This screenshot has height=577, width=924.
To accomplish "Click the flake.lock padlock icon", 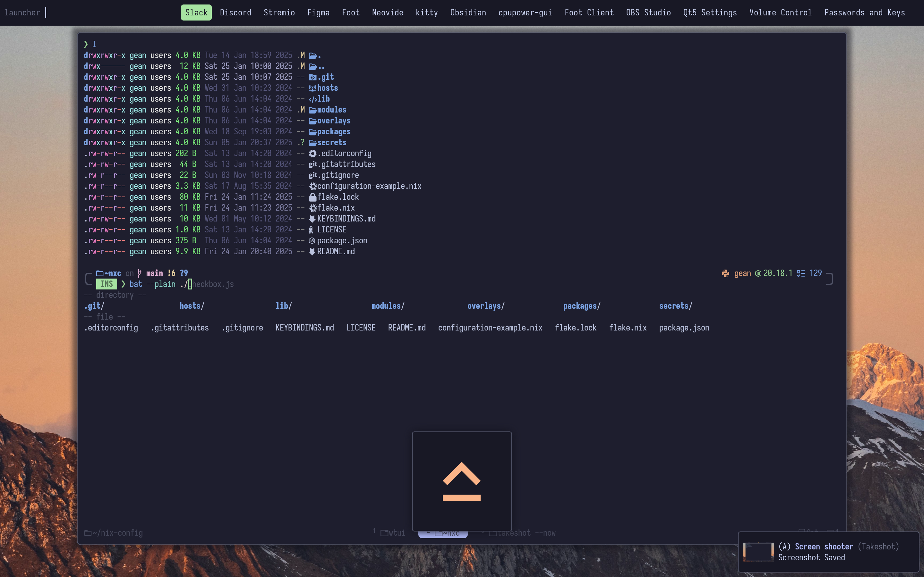I will [312, 197].
